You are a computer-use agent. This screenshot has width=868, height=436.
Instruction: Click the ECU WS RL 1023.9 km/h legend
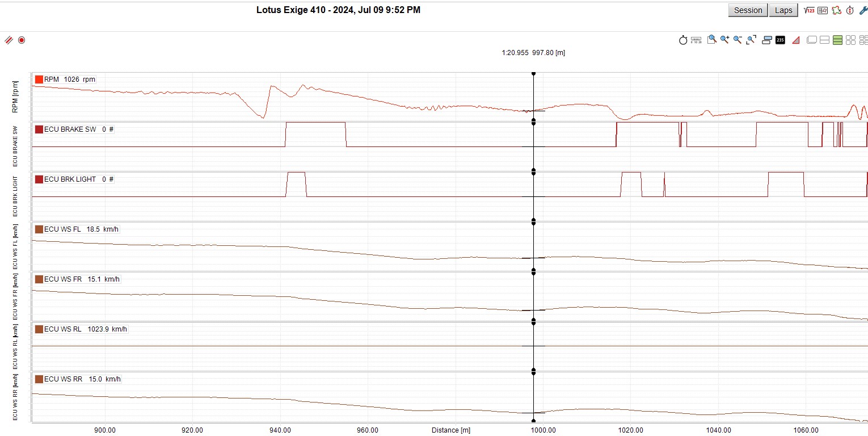tap(86, 329)
